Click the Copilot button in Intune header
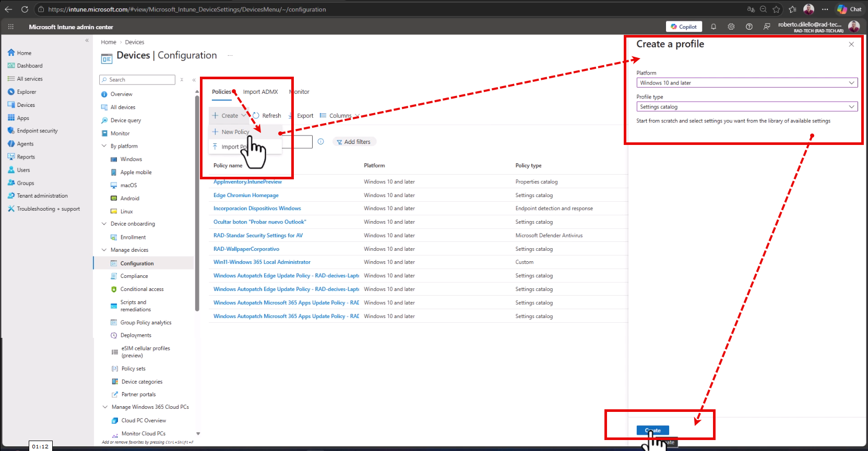Image resolution: width=868 pixels, height=451 pixels. (x=684, y=27)
